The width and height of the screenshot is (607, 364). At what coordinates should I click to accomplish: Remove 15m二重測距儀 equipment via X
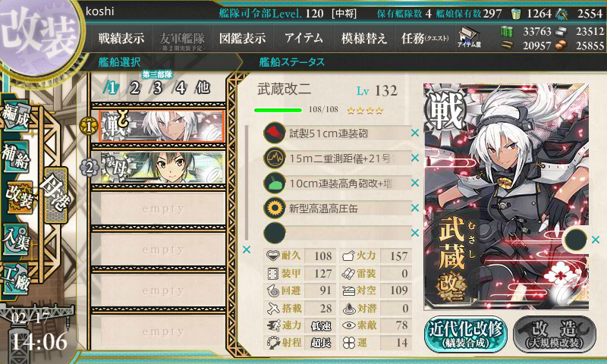point(414,158)
